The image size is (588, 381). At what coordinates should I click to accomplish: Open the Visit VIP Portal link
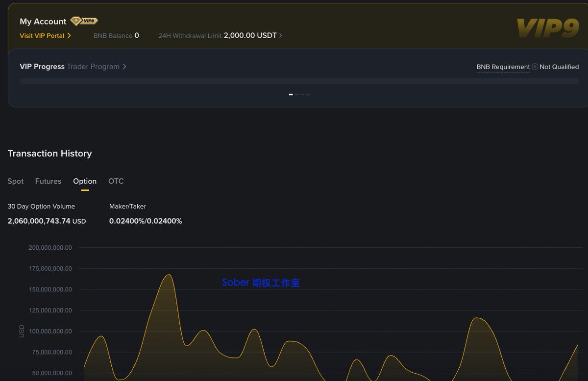point(42,36)
